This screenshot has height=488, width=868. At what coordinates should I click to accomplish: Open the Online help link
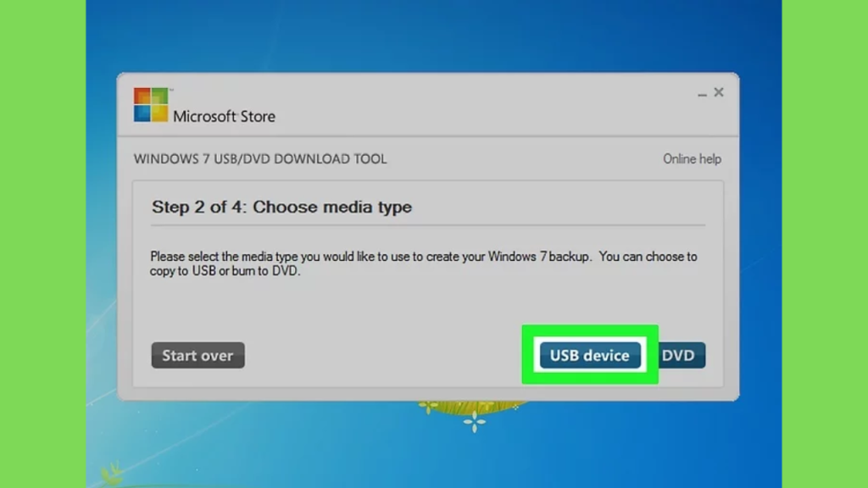pyautogui.click(x=692, y=159)
